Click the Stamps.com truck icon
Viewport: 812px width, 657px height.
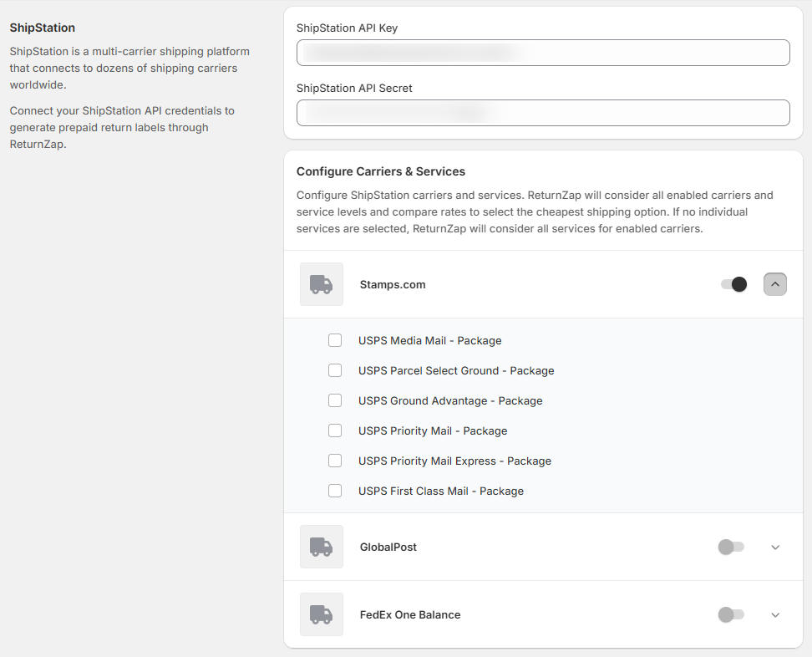(322, 284)
